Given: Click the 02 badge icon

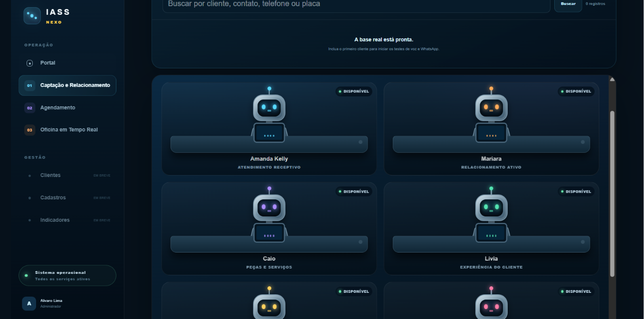Looking at the screenshot, I should (x=29, y=108).
